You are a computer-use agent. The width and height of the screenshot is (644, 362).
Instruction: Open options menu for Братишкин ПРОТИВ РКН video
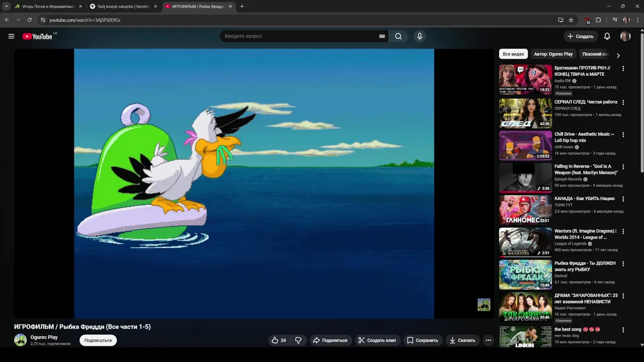click(x=623, y=69)
